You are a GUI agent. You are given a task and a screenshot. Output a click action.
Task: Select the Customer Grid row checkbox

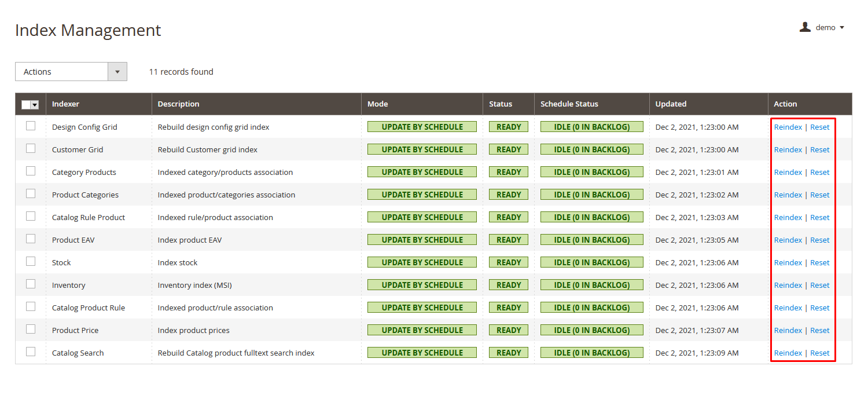(x=31, y=149)
